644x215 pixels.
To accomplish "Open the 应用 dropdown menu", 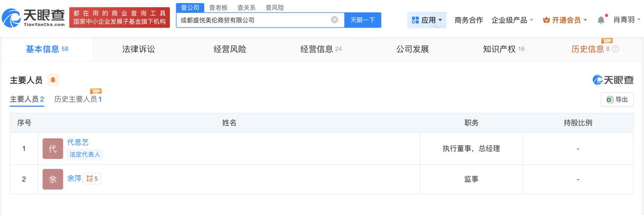I will pyautogui.click(x=428, y=20).
